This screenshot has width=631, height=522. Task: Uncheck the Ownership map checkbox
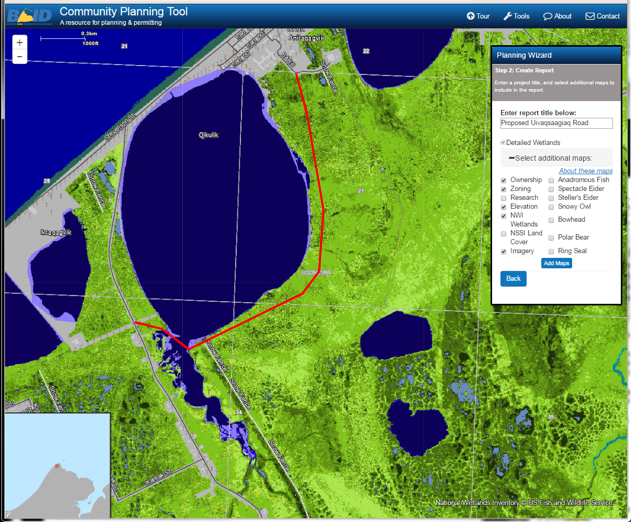coord(504,181)
